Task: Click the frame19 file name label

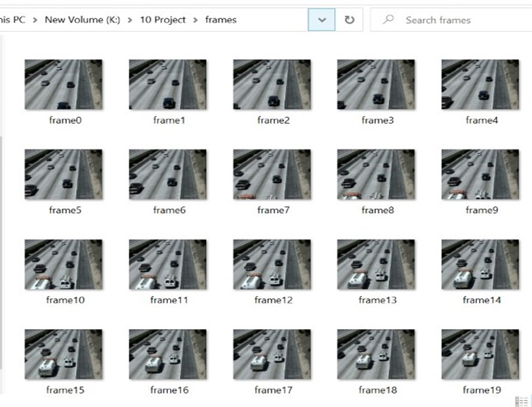Action: (481, 390)
